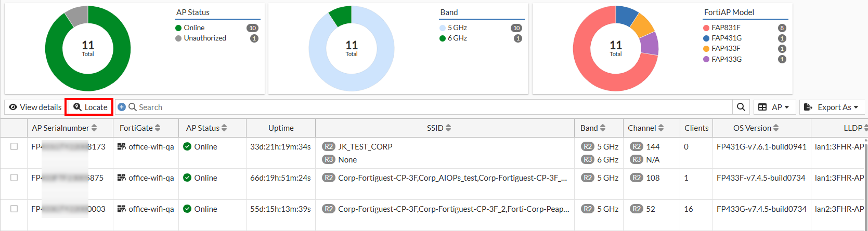
Task: Sort the Band column
Action: pos(603,128)
